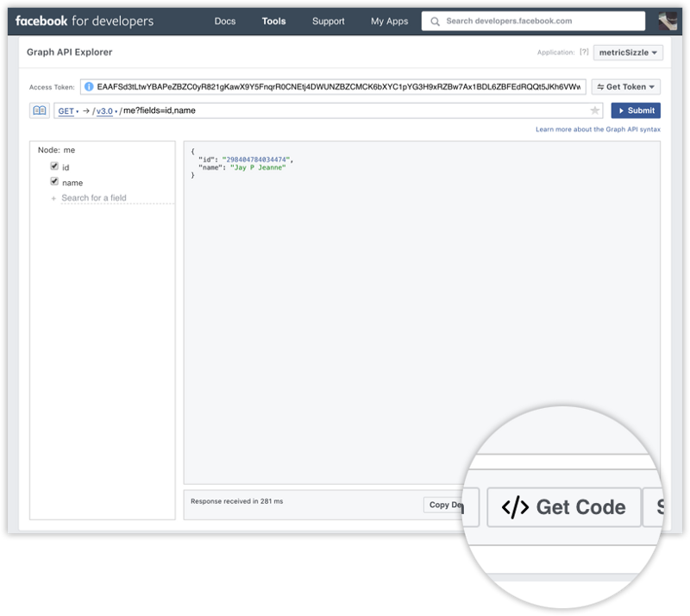Screen dimensions: 690x616
Task: Select the Graph API Explorer heading
Action: coord(70,52)
